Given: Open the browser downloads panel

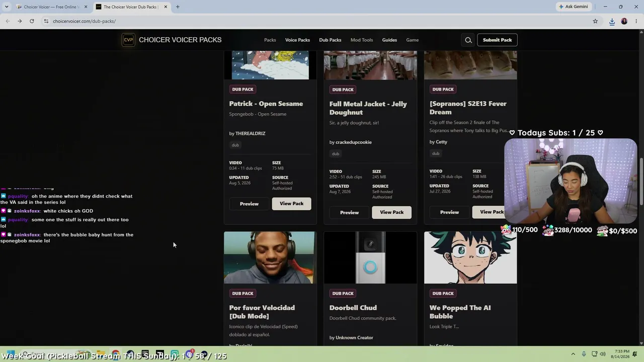Looking at the screenshot, I should (x=612, y=21).
